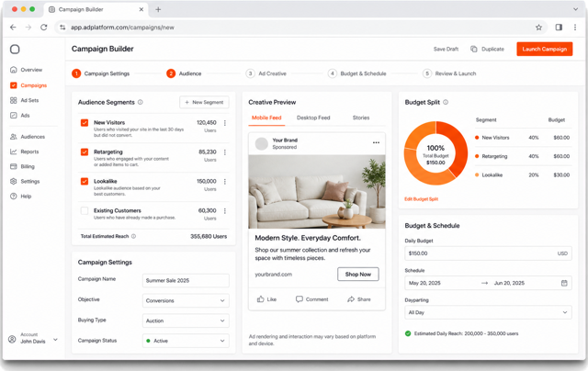Open the browser three-dot menu
Screen dimensions: 588x371
[575, 28]
